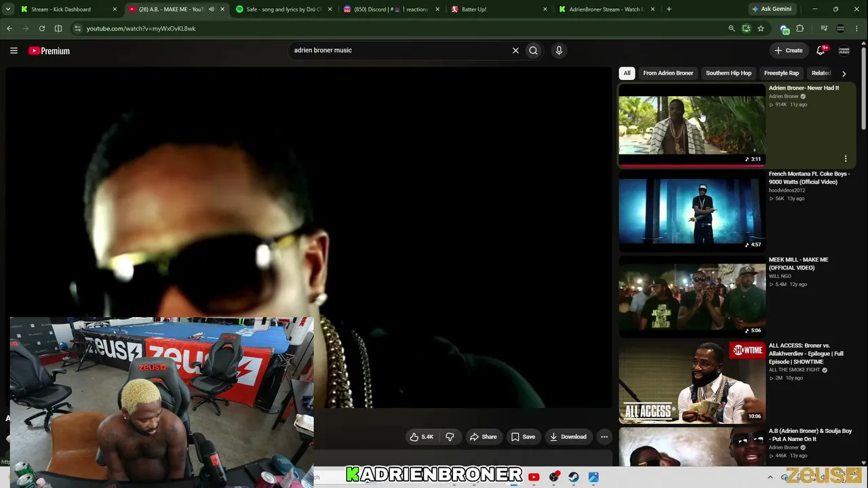Open options for Never Had It video
The image size is (868, 488).
(846, 159)
